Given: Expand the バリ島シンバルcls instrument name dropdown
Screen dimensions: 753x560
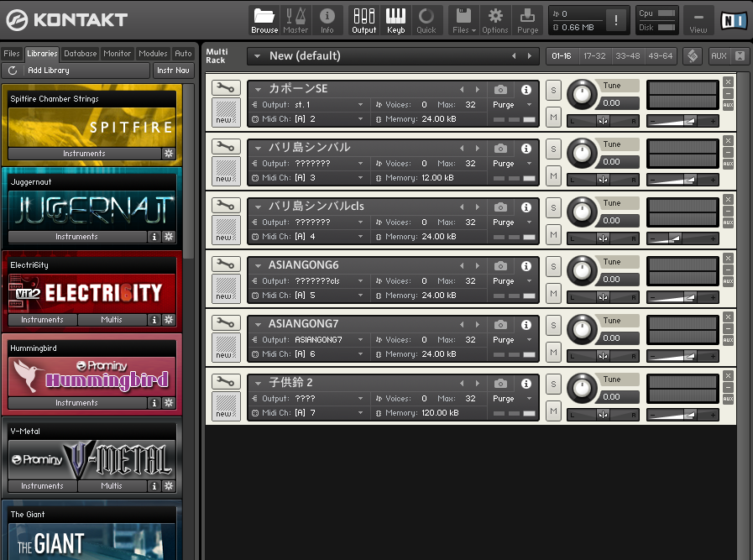Looking at the screenshot, I should coord(258,207).
